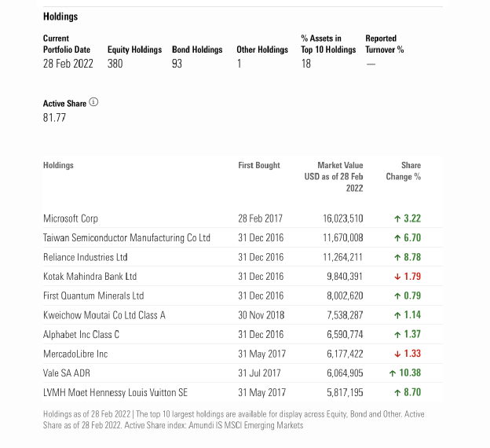This screenshot has width=490, height=448.
Task: Click LVMH market value 5,817,195
Action: pos(345,393)
